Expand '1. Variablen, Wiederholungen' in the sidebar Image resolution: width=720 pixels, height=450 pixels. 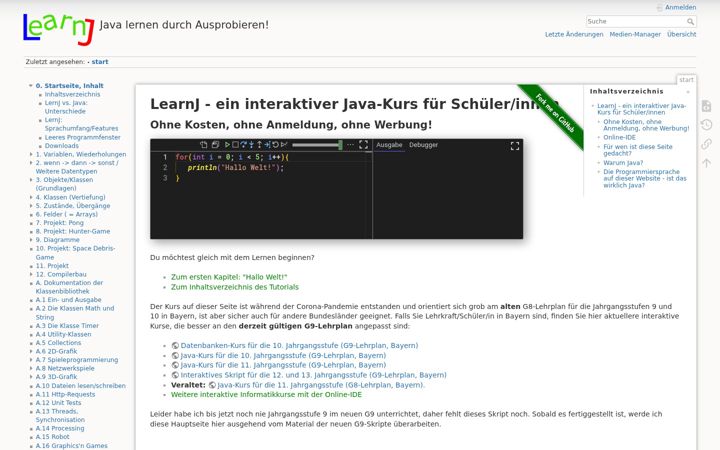pyautogui.click(x=31, y=154)
